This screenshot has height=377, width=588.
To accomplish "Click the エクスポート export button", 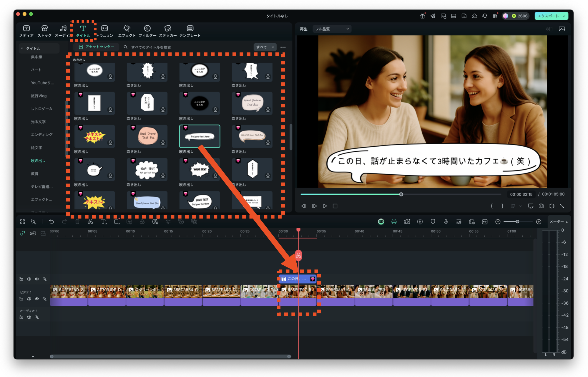I will (548, 16).
